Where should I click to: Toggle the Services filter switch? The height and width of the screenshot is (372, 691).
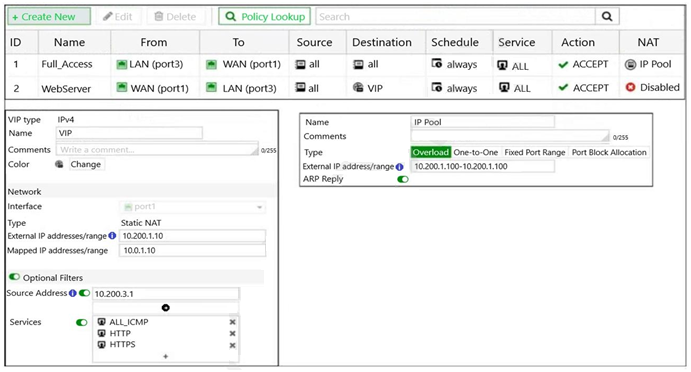point(82,323)
